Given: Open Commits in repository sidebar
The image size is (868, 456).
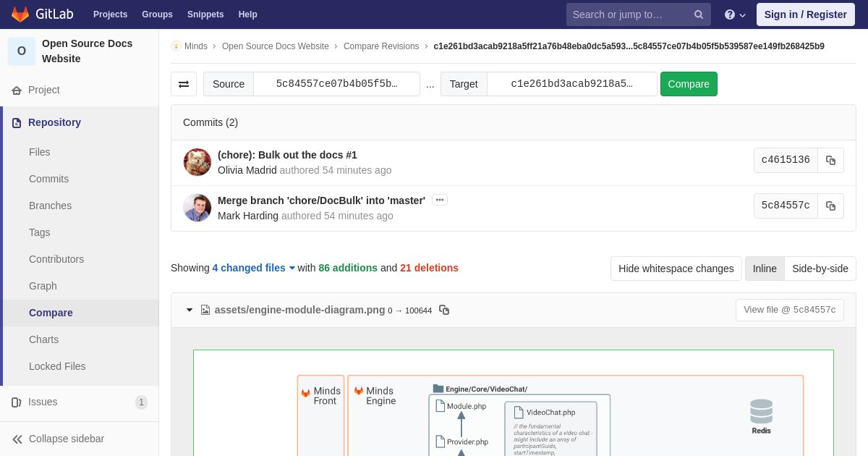Looking at the screenshot, I should point(48,179).
